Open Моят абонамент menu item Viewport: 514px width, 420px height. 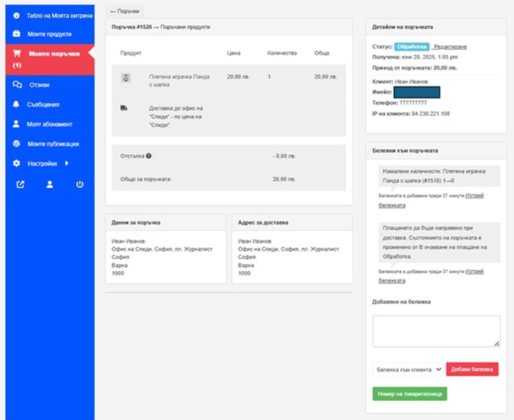point(50,124)
